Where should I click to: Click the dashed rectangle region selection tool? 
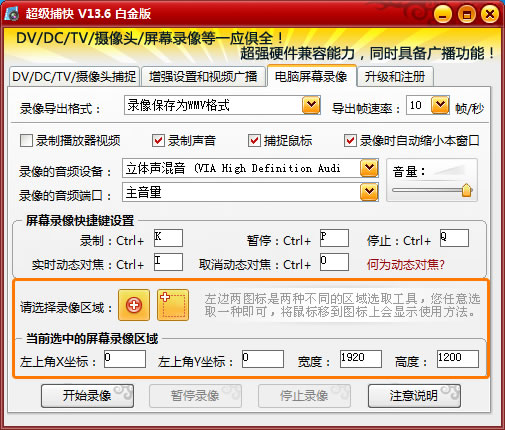(173, 305)
